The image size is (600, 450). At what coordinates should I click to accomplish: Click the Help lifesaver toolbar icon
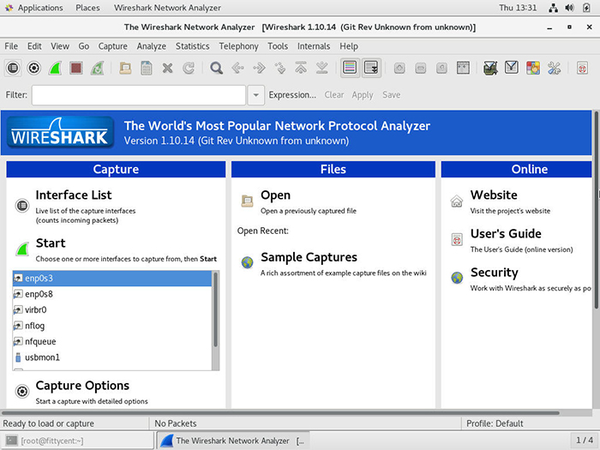pos(582,68)
